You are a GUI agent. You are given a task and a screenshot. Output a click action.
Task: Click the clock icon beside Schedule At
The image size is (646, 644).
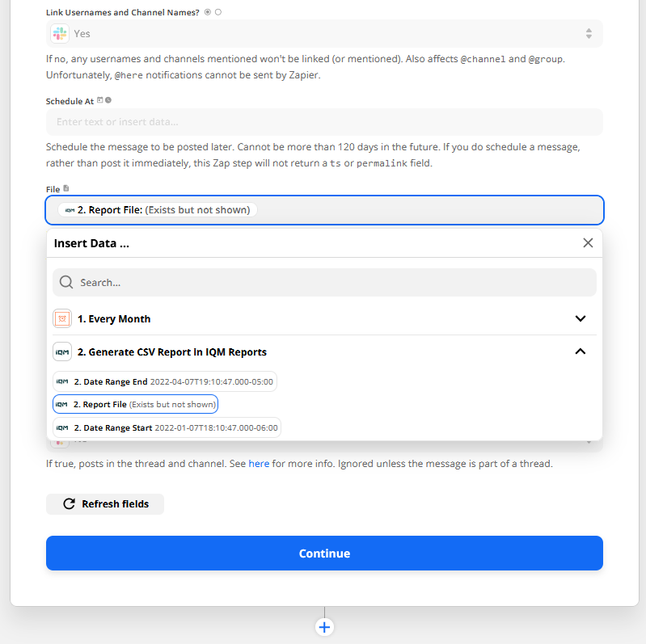(108, 100)
